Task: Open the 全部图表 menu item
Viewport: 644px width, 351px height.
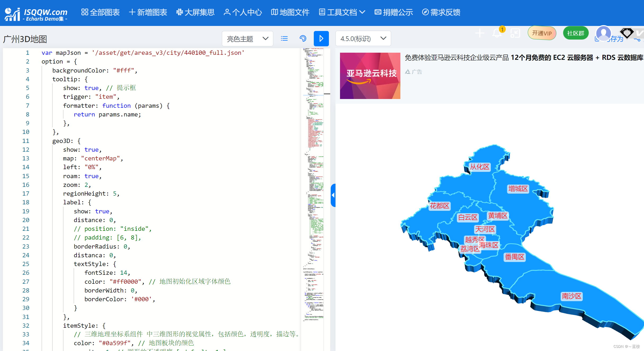Action: [x=100, y=12]
